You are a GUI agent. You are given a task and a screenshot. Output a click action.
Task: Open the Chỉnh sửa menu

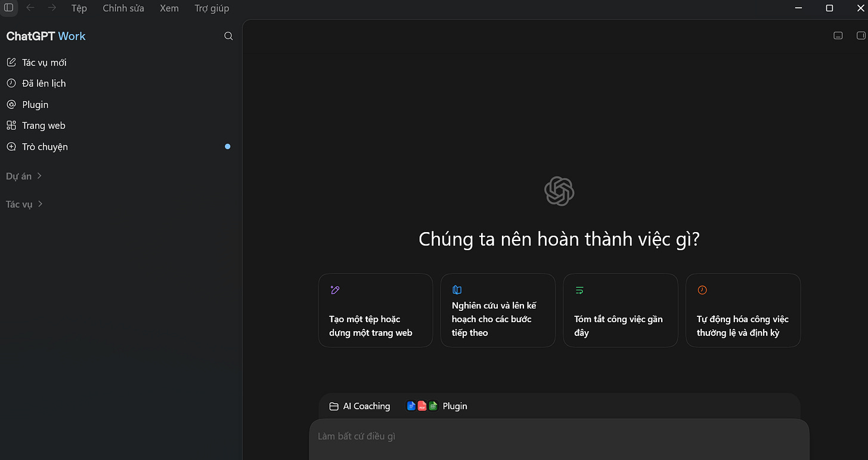coord(123,8)
